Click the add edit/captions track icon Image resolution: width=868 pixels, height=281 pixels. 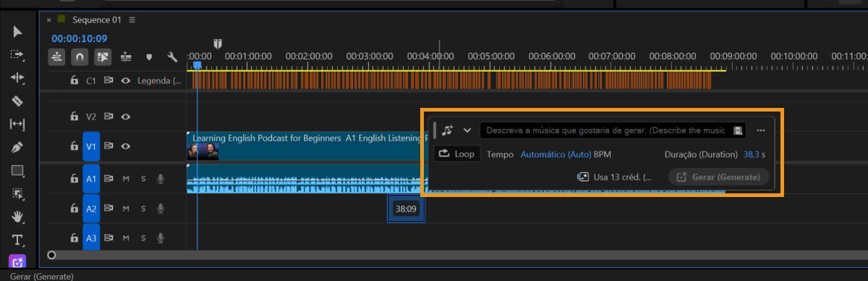tap(126, 56)
